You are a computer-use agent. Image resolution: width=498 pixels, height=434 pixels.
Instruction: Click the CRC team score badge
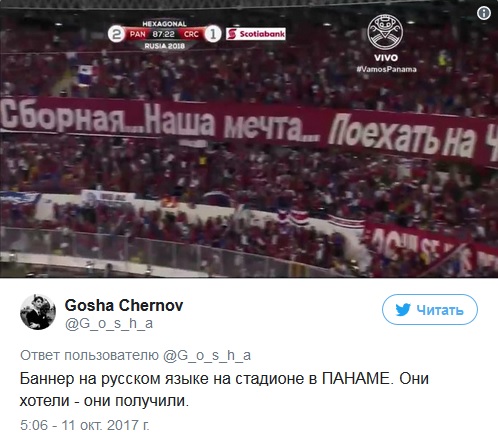coord(199,34)
